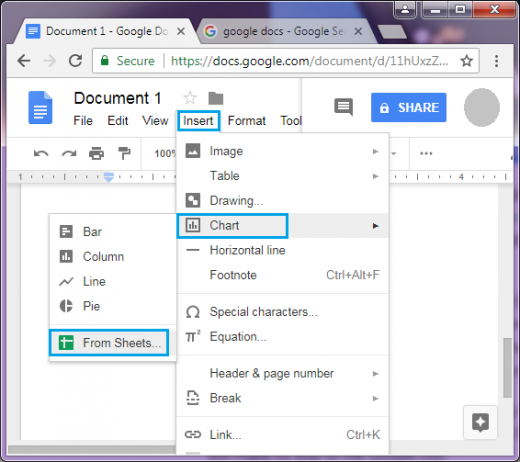Select Drawing... menu entry
The image size is (520, 462).
283,201
